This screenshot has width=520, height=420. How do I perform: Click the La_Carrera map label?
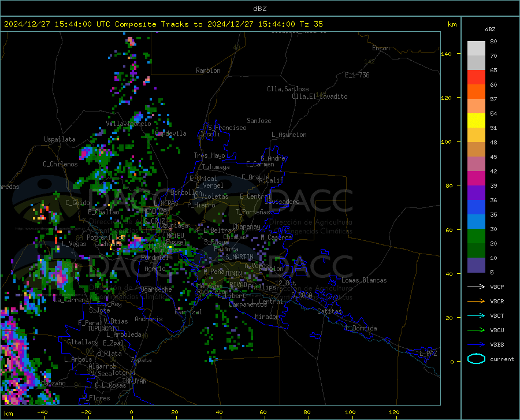coord(71,300)
